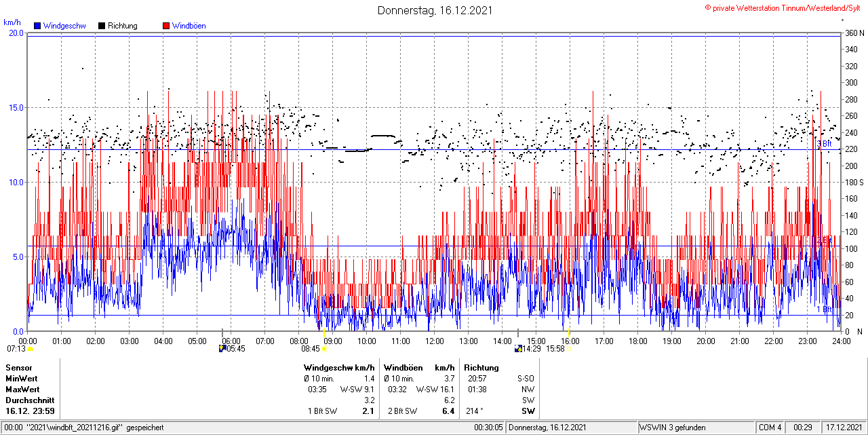Click the 'km/h' axis unit label
Viewport: 868px width, 435px height.
point(12,22)
